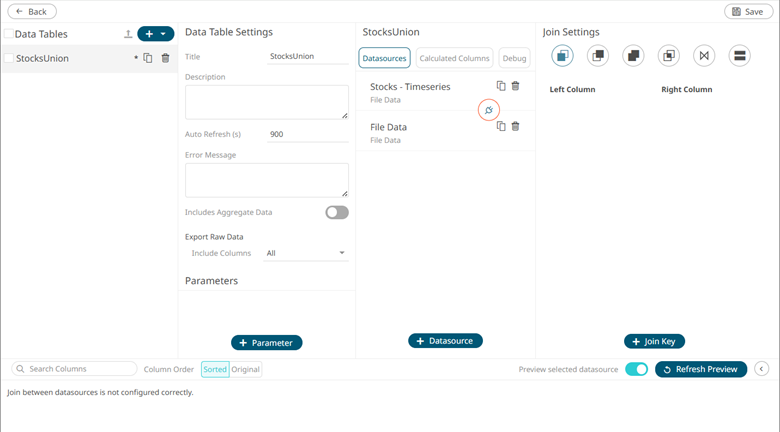Click the orange-circled join link icon
This screenshot has height=432, width=780.
[x=489, y=110]
